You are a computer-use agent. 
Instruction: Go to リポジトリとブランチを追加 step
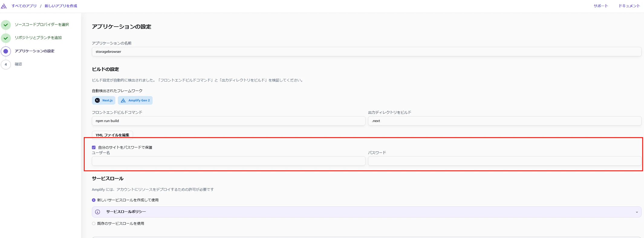[x=38, y=38]
